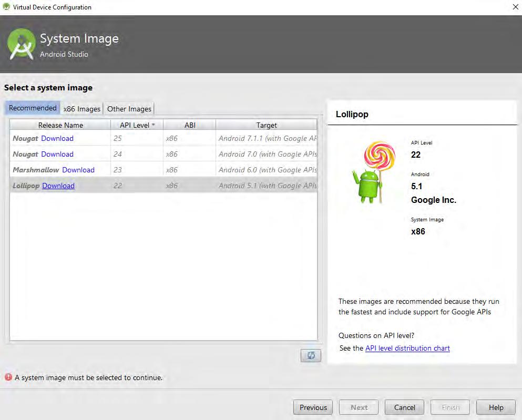Close the Virtual Device Configuration window

[x=515, y=7]
